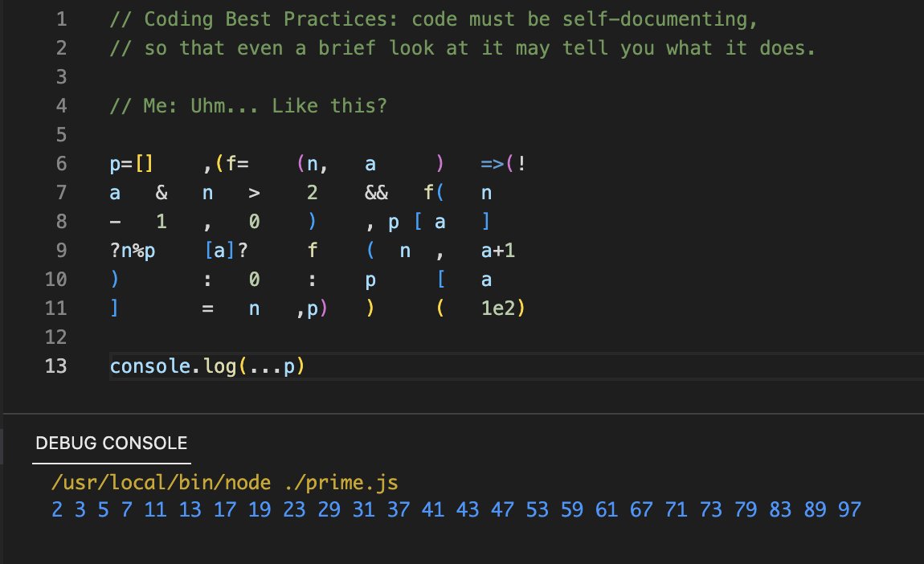924x564 pixels.
Task: Click the console.log statement on line 13
Action: (206, 366)
